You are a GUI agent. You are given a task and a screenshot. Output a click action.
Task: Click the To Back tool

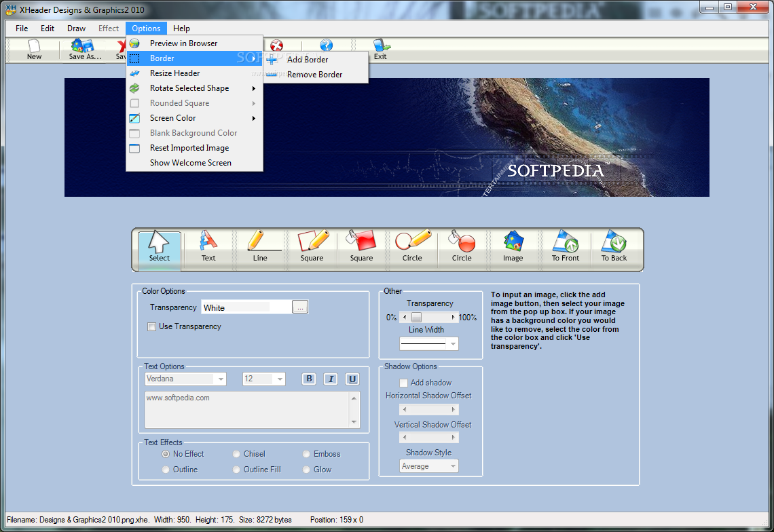[614, 246]
